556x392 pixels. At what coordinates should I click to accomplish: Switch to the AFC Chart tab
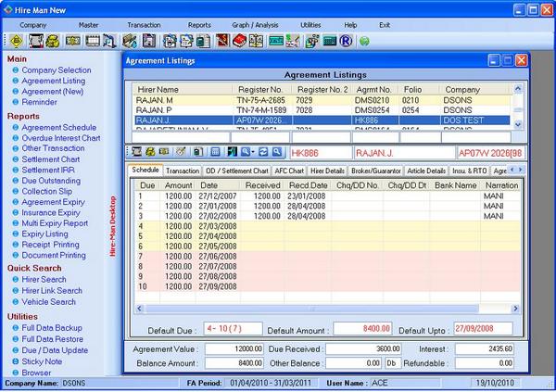(x=289, y=171)
